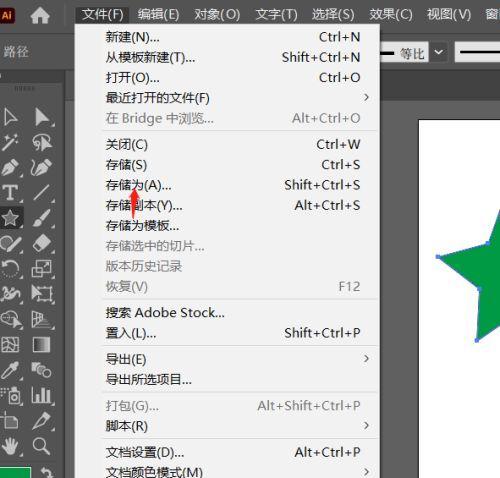Select the Magic Wand tool

10,143
